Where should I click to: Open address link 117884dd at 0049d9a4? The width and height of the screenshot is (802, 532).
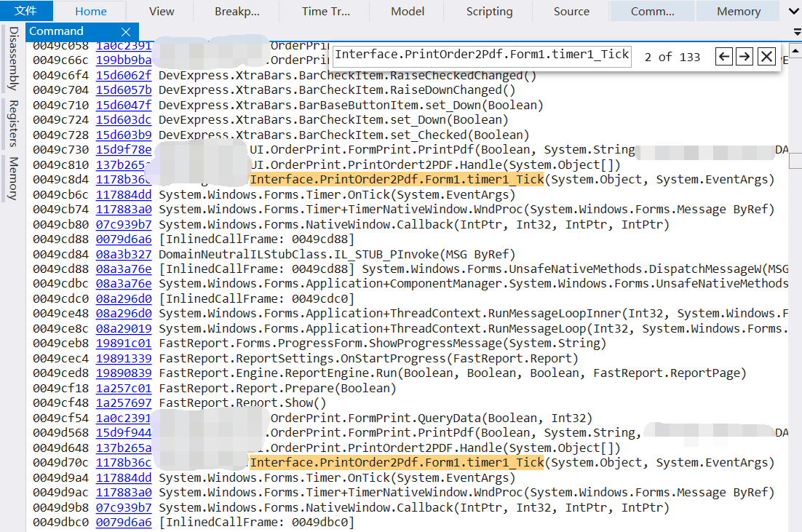pyautogui.click(x=124, y=478)
